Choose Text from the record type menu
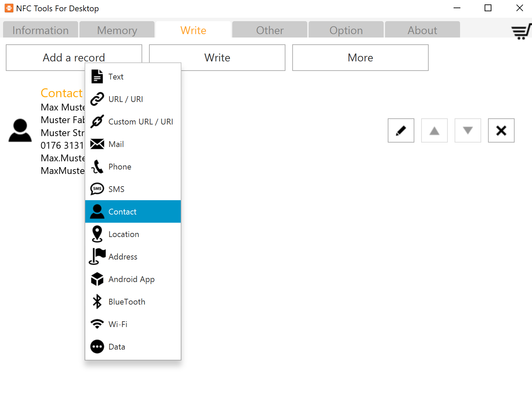The height and width of the screenshot is (398, 532). (x=116, y=77)
